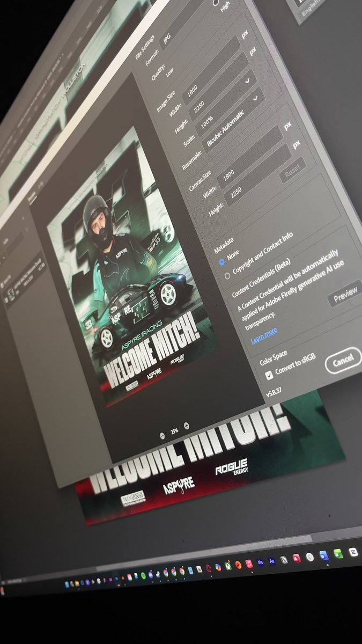Select Copyright and Contact Info radio button

pos(227,276)
